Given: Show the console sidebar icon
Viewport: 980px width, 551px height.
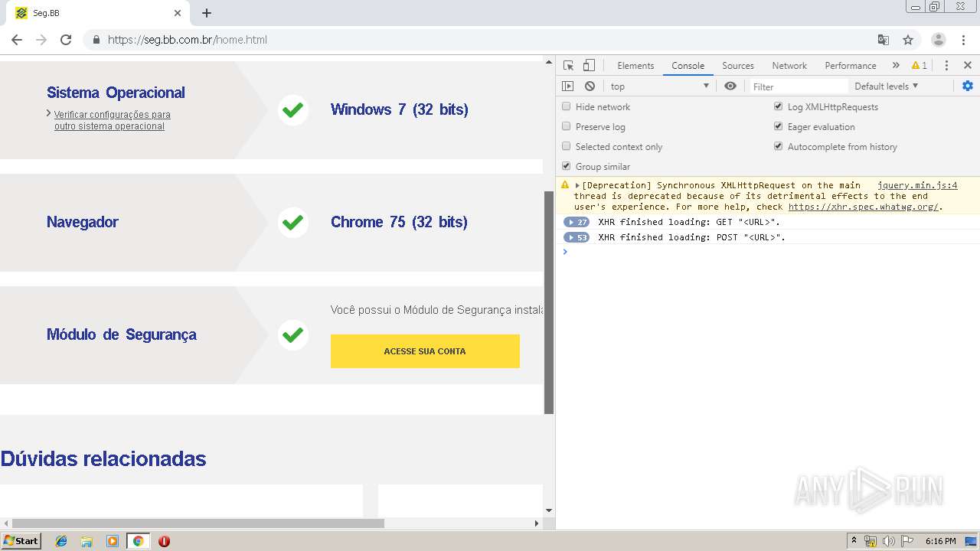Looking at the screenshot, I should click(x=567, y=86).
